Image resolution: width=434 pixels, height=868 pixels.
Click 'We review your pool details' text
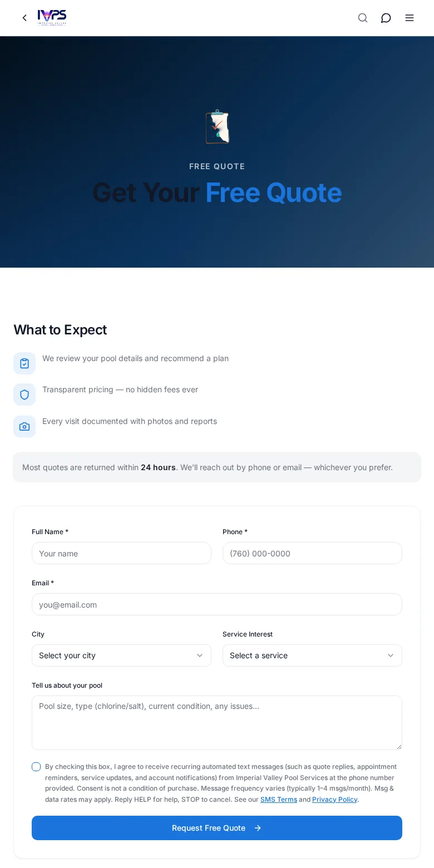coord(135,358)
